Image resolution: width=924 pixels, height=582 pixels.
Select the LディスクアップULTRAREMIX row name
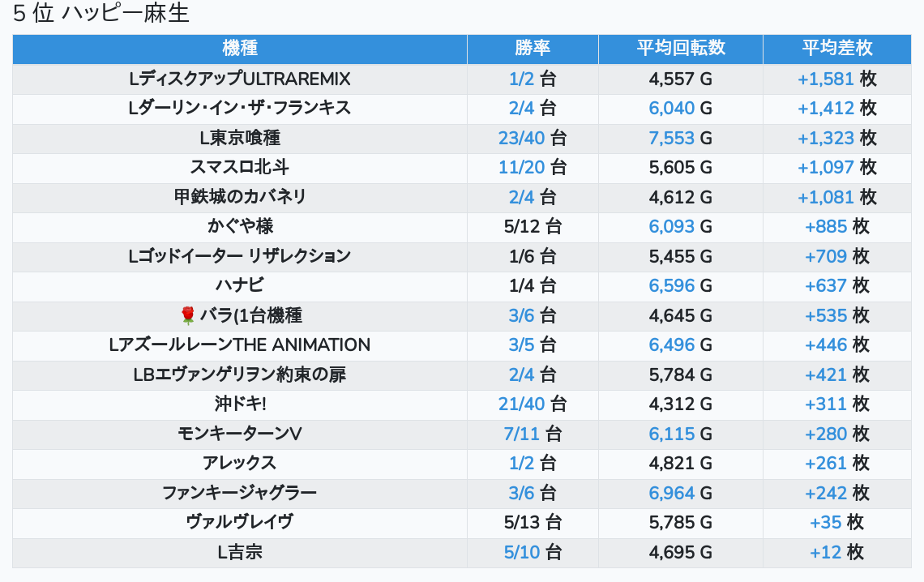click(x=240, y=79)
